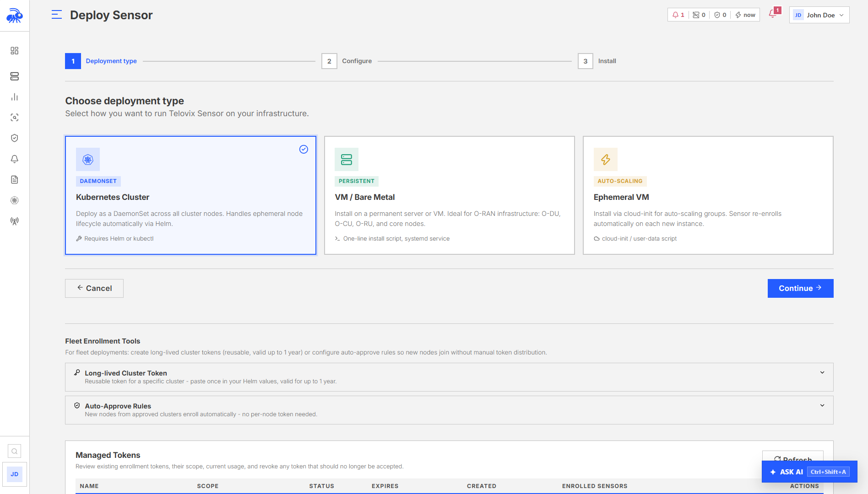Open the dashboard grid icon in sidebar

tap(15, 50)
